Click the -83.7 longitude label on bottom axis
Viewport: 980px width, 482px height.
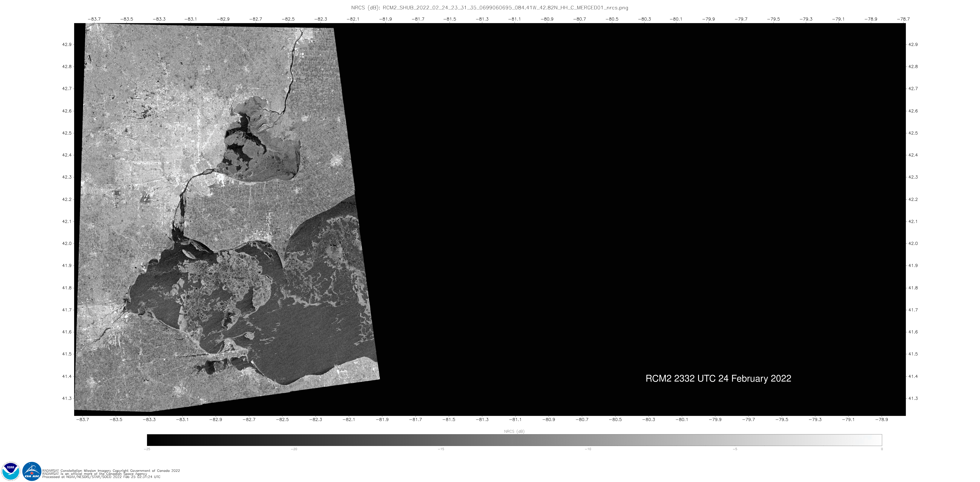[x=82, y=420]
